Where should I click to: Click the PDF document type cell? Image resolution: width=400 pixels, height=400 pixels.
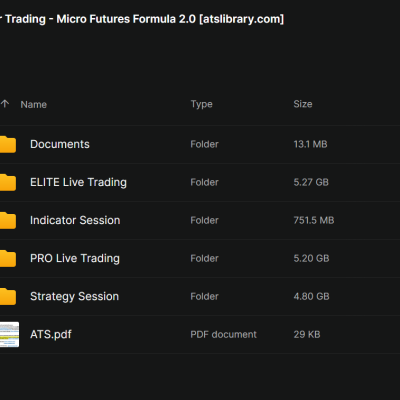point(223,334)
